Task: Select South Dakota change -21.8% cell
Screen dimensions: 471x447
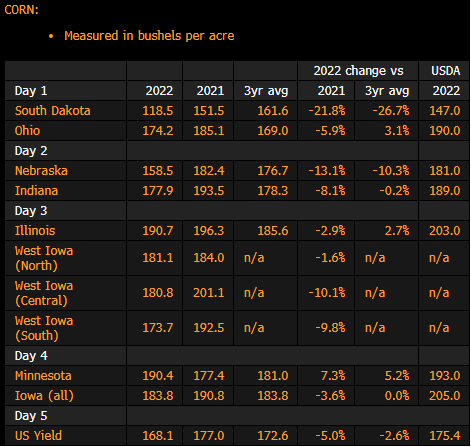Action: pos(327,111)
